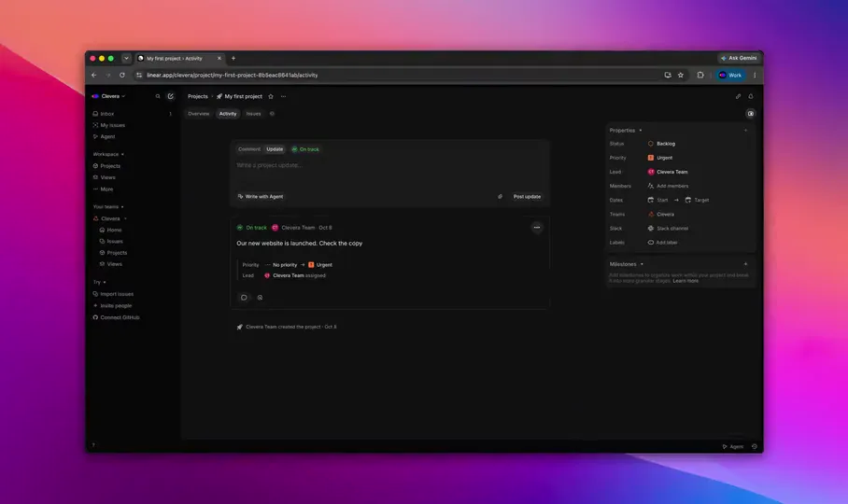The width and height of the screenshot is (848, 504).
Task: Reload the page in Chrome toolbar
Action: 122,75
